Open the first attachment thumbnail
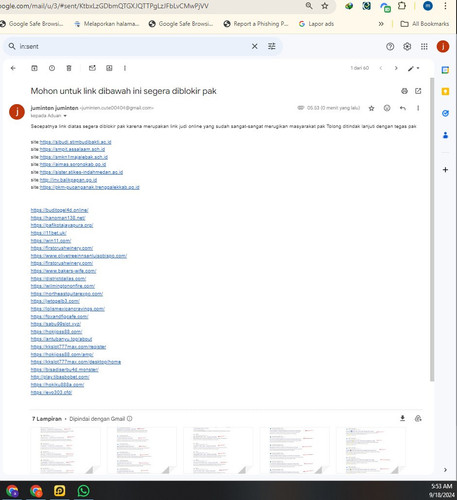Image resolution: width=457 pixels, height=500 pixels. point(65,450)
